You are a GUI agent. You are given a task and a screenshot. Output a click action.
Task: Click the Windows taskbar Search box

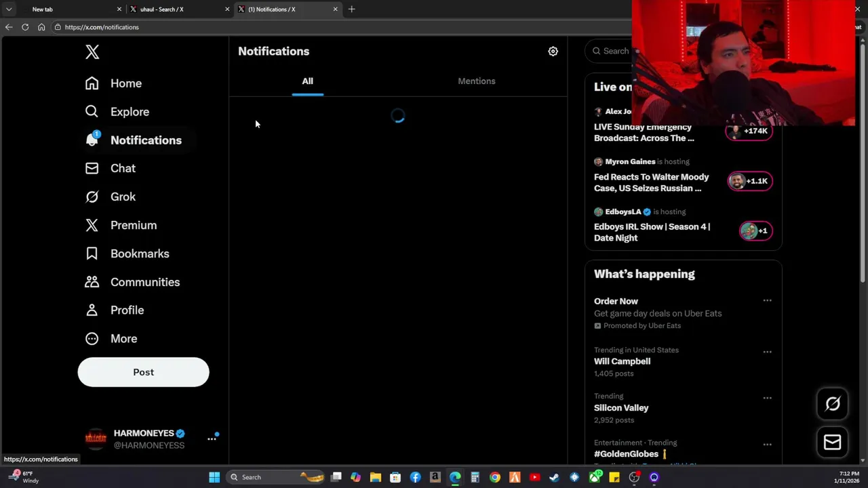tap(275, 477)
